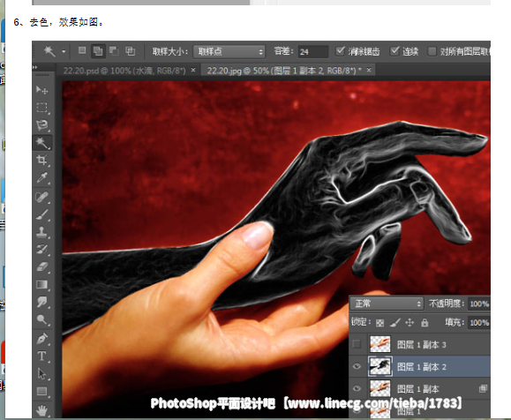Click the 填充 fill value field

[478, 323]
